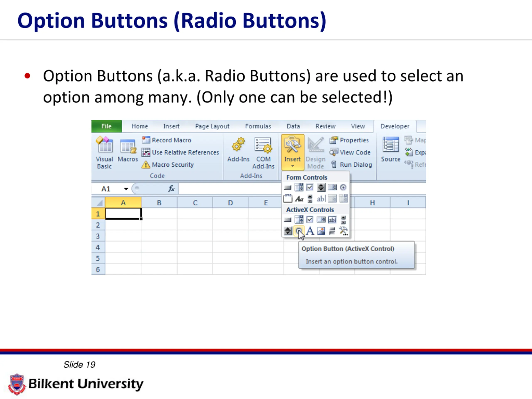
Task: Select column B header
Action: click(159, 202)
